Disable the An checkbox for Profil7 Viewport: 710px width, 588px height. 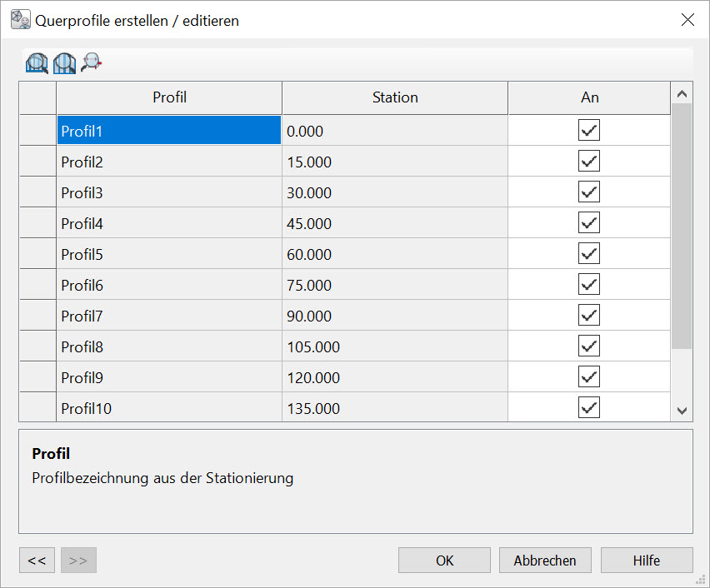[589, 316]
